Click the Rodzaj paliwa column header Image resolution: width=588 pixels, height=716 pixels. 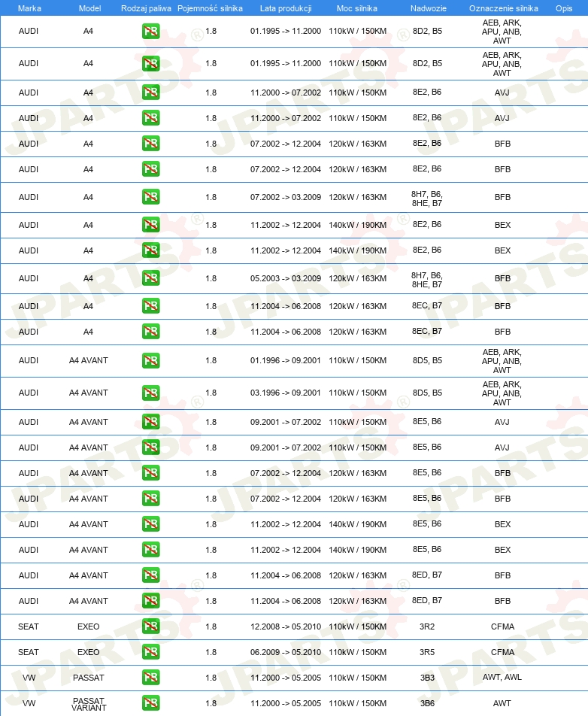tap(146, 8)
